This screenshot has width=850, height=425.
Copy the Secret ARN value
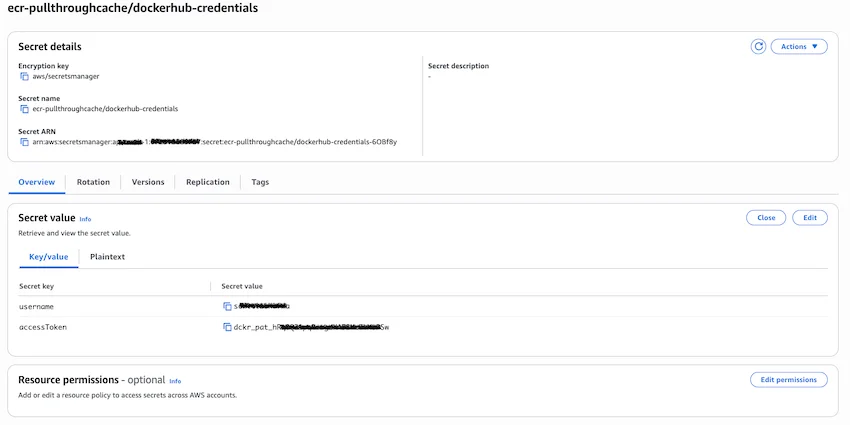(25, 142)
